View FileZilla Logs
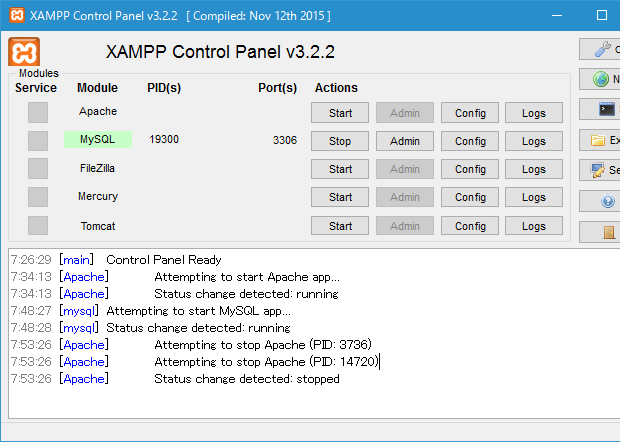620x442 pixels. tap(534, 169)
